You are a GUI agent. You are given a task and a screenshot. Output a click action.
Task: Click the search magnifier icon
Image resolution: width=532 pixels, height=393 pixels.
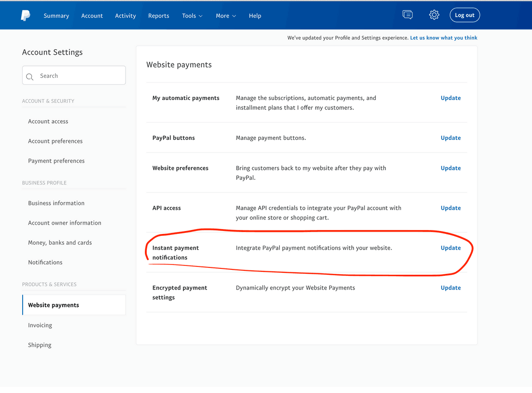(x=30, y=77)
